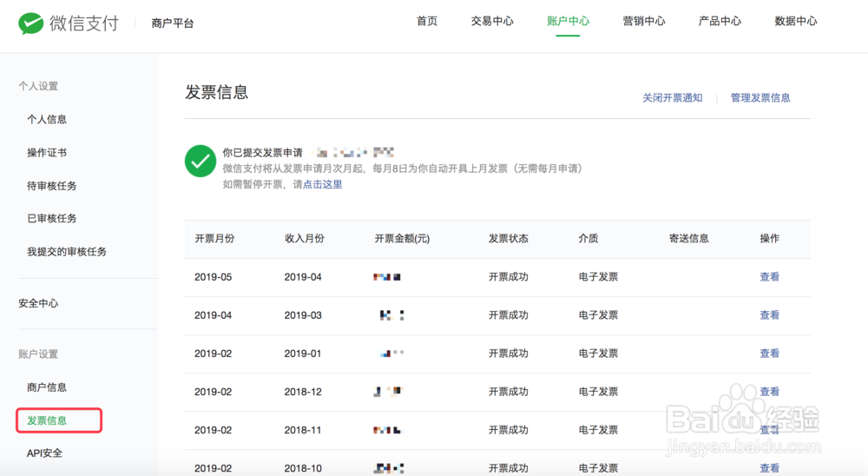
Task: Click the 开票金额(元) column header
Action: (x=402, y=238)
